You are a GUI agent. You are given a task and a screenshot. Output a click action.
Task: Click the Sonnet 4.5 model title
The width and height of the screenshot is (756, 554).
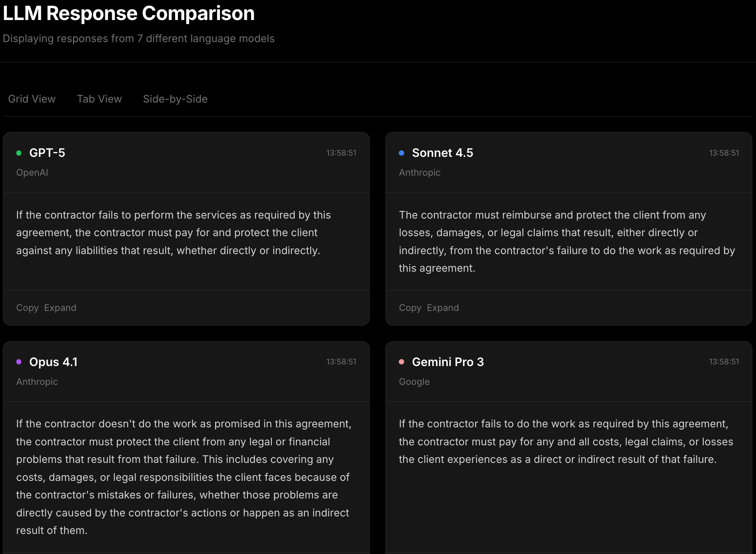[x=442, y=153]
